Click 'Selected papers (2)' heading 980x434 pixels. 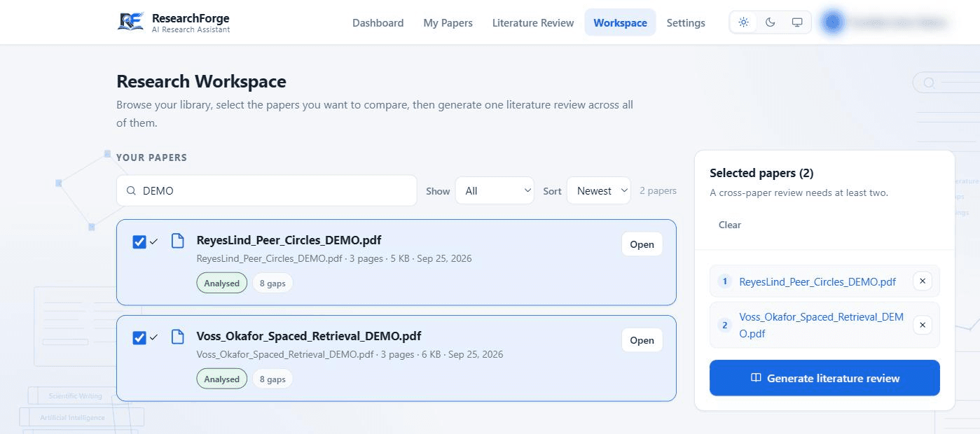761,173
